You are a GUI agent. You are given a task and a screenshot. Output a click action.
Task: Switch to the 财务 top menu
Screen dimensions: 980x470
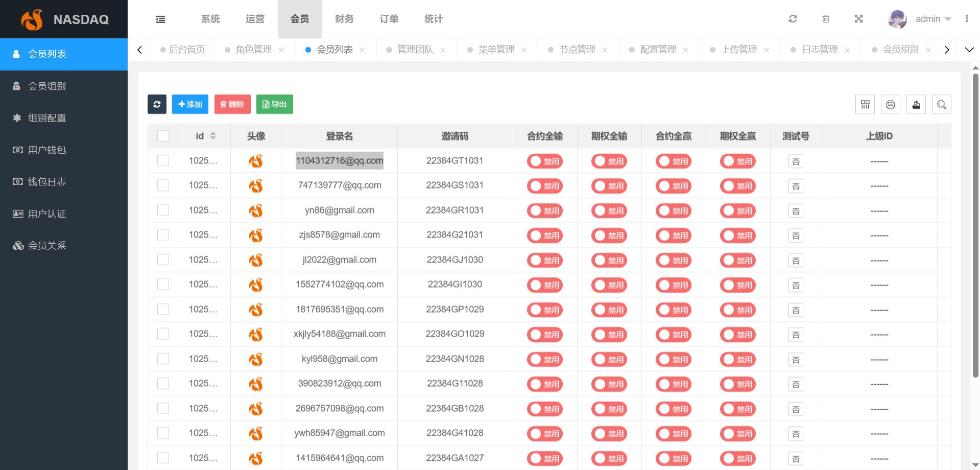pos(344,19)
